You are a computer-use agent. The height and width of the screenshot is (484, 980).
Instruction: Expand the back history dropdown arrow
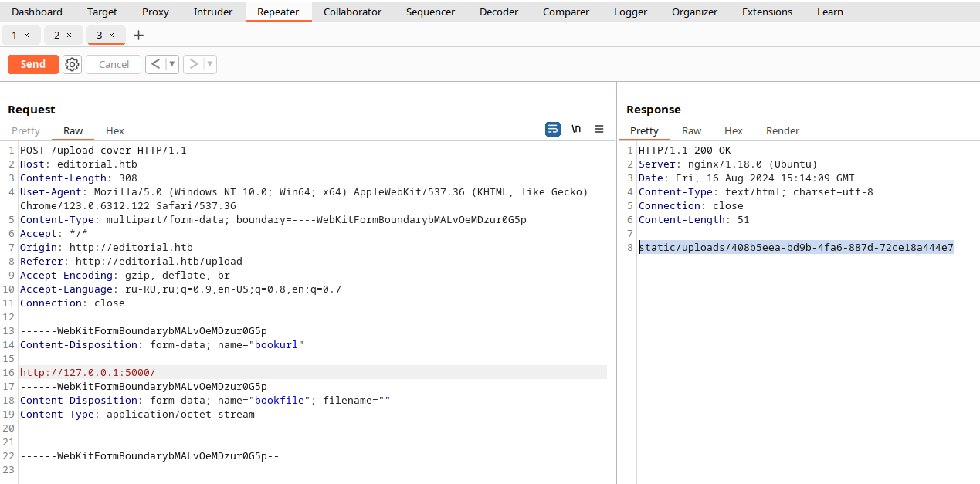(x=171, y=64)
